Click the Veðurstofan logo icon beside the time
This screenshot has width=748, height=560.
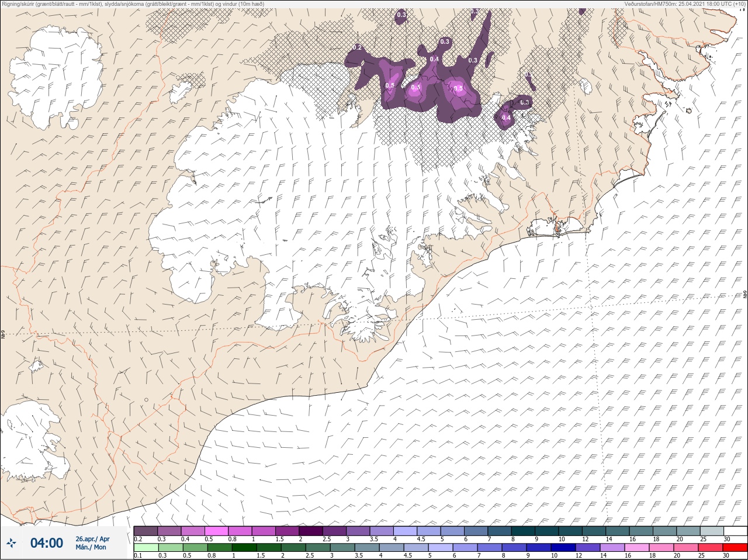pos(12,543)
